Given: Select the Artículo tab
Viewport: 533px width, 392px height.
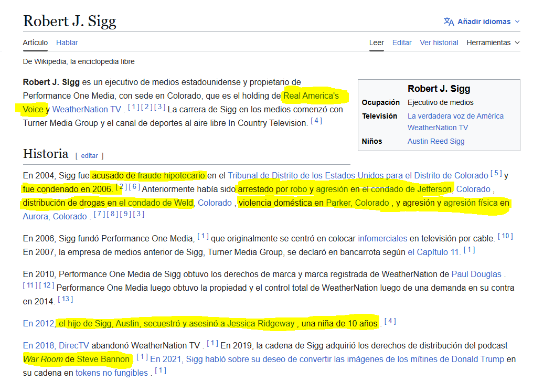Looking at the screenshot, I should 35,43.
